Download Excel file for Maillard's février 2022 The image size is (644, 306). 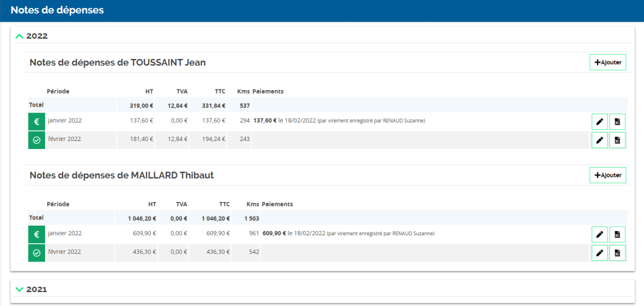point(617,252)
